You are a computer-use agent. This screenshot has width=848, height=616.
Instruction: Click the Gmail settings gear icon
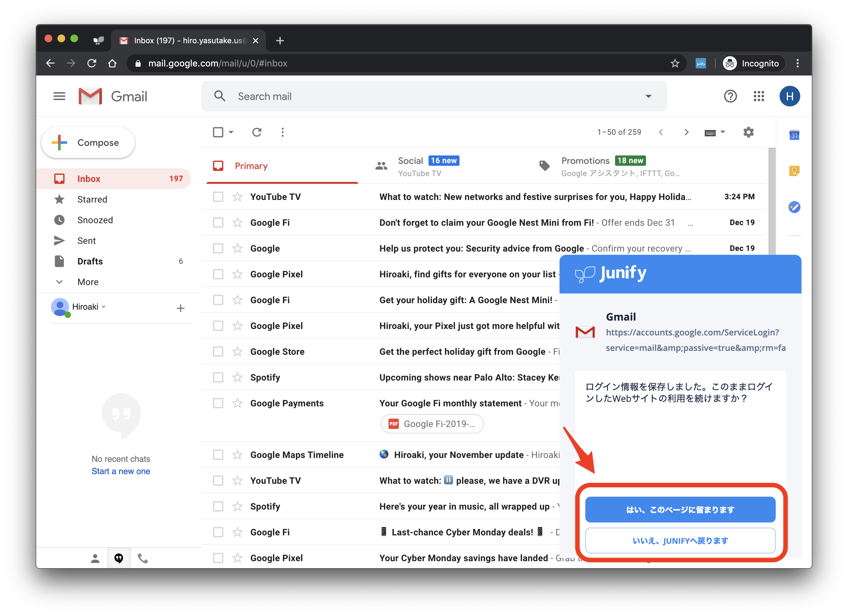click(748, 132)
